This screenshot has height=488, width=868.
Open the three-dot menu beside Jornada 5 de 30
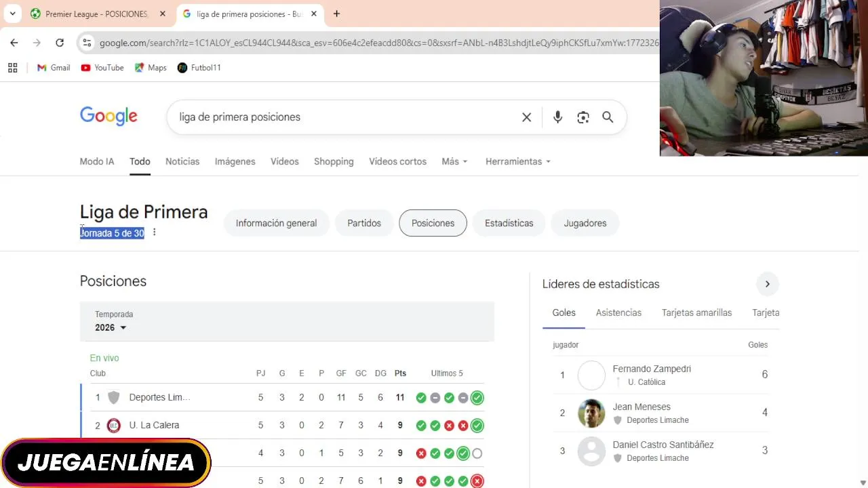tap(154, 232)
